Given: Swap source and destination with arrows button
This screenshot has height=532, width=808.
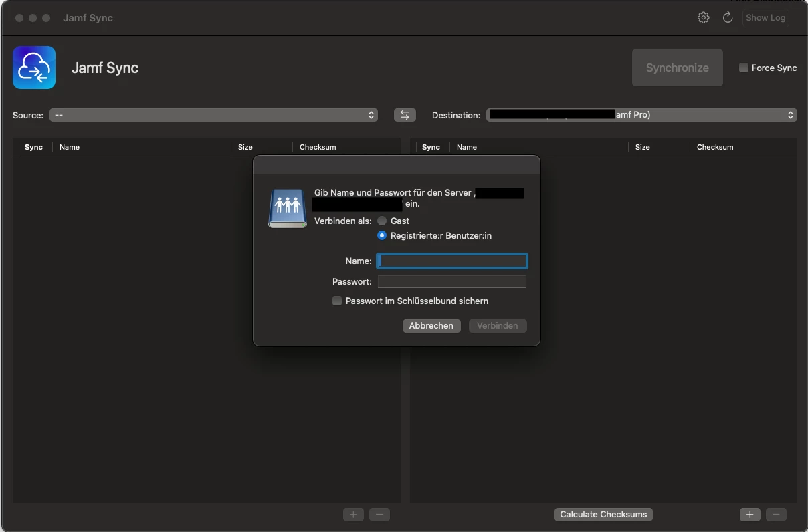Looking at the screenshot, I should [405, 115].
